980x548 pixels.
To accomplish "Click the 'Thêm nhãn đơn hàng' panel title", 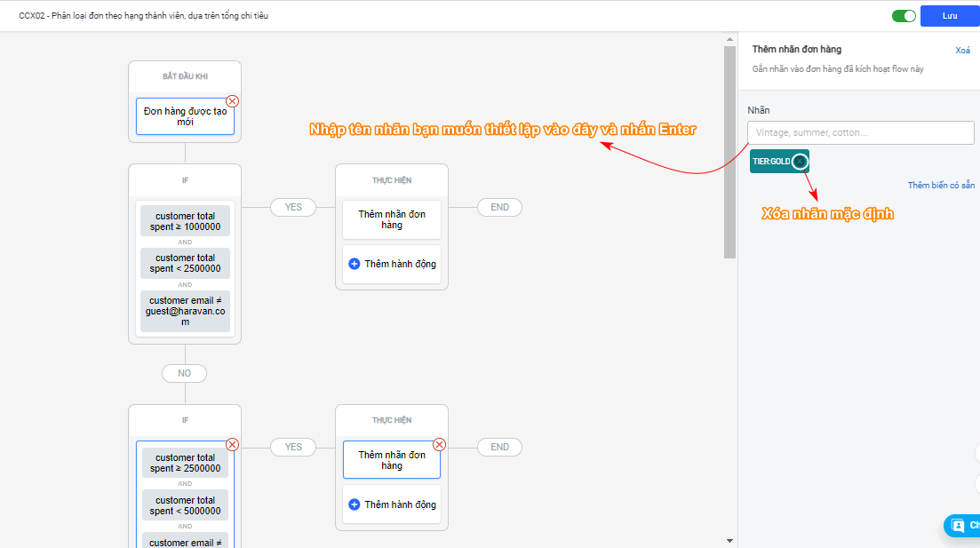I will point(796,50).
